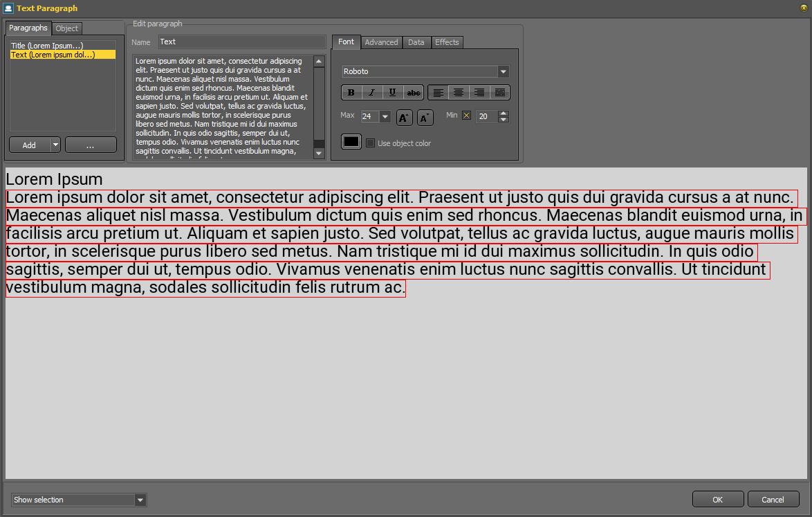Open the Max font size dropdown
The height and width of the screenshot is (517, 812).
[385, 116]
